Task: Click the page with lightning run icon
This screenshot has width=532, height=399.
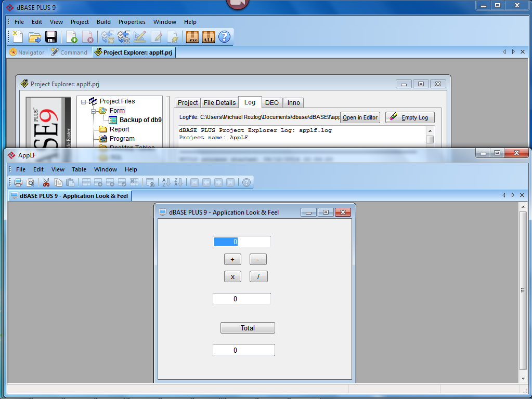Action: pos(173,37)
